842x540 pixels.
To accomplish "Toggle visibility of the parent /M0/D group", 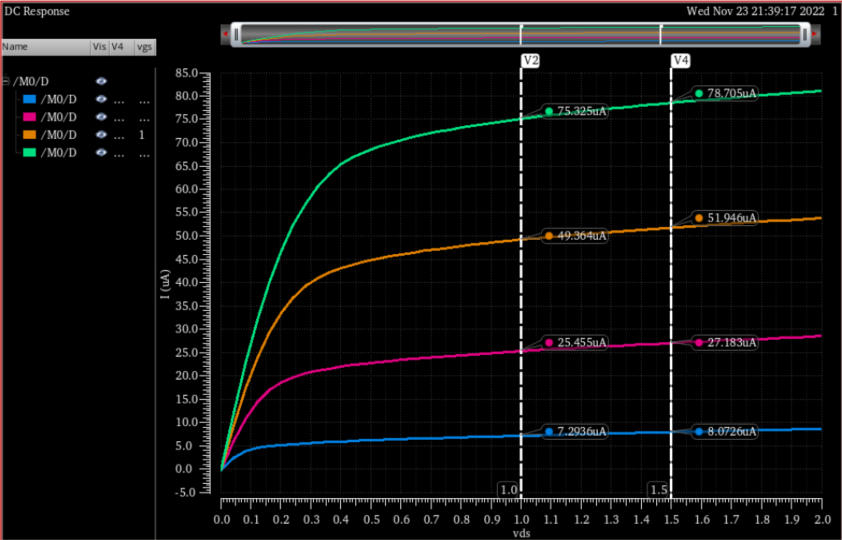I will click(101, 80).
